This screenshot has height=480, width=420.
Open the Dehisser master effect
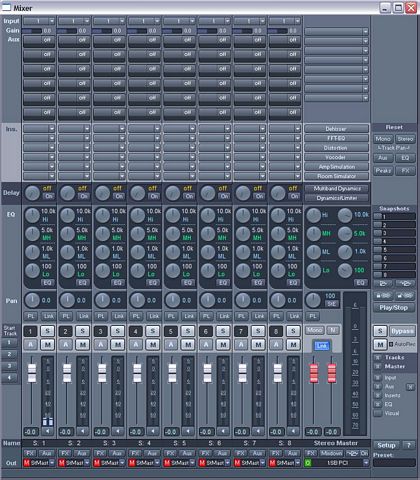tap(336, 129)
